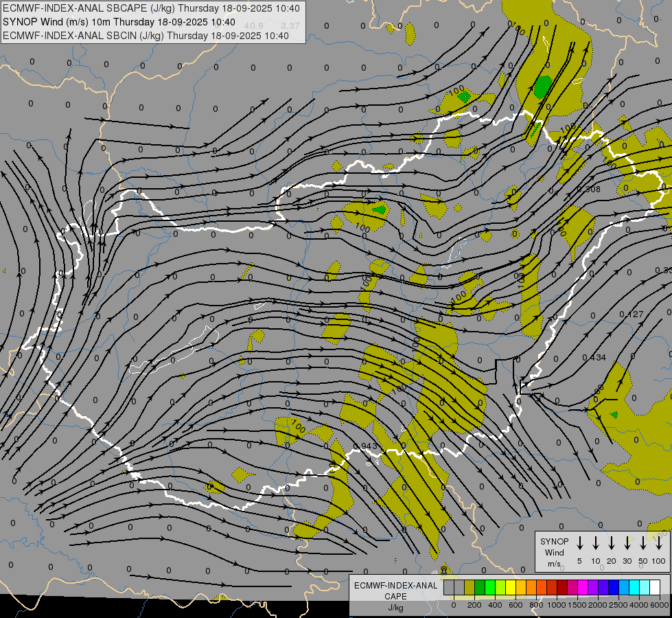Click ECMWF-INDEX-ANAL label in the bottom legend
Image resolution: width=672 pixels, height=618 pixels.
pos(395,586)
